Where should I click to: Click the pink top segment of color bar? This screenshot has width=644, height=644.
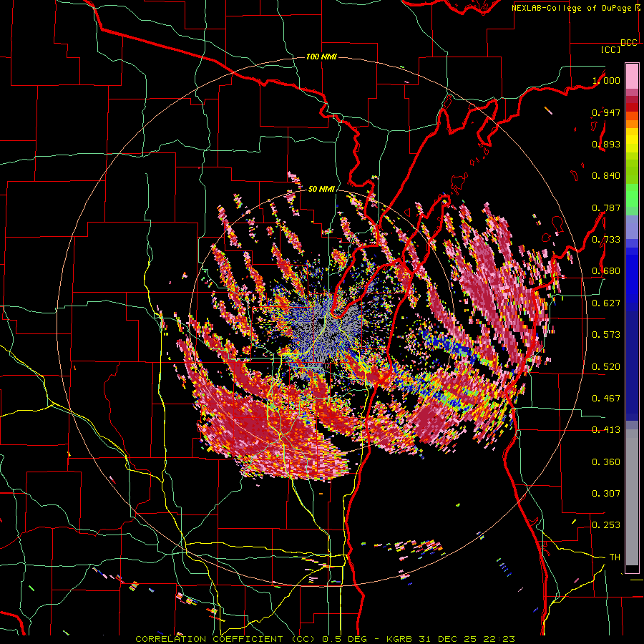(632, 76)
